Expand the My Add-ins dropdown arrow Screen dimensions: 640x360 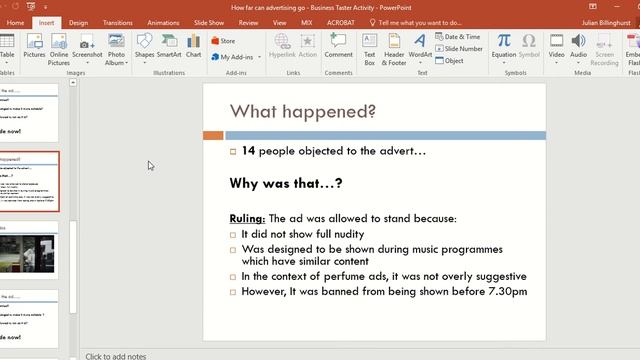(x=259, y=57)
